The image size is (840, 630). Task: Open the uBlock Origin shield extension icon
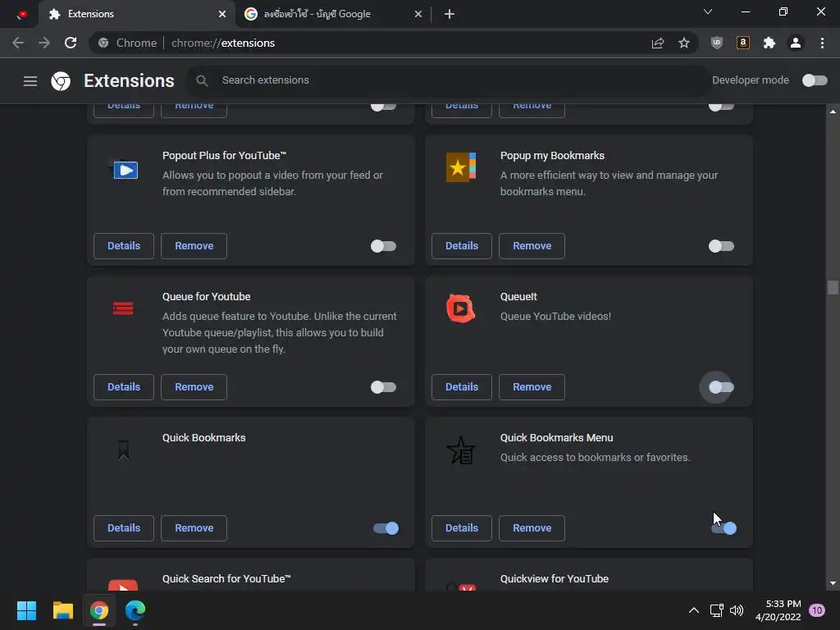click(x=717, y=43)
